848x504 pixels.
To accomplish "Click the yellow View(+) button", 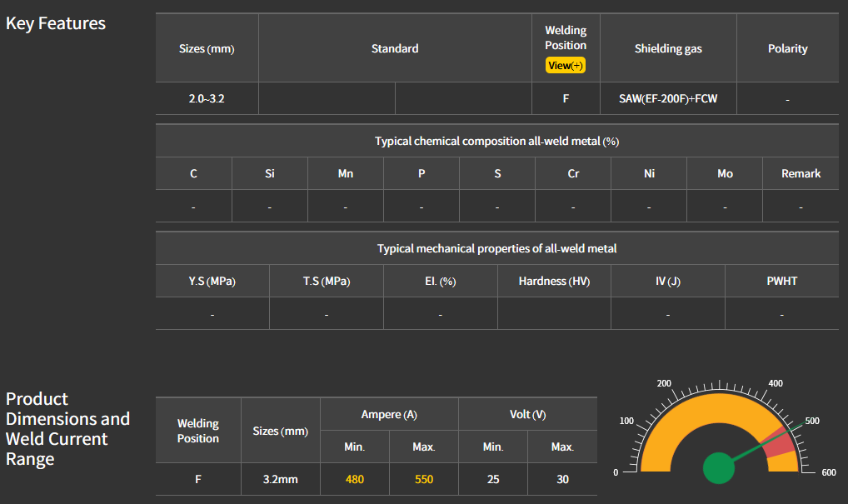I will 566,66.
